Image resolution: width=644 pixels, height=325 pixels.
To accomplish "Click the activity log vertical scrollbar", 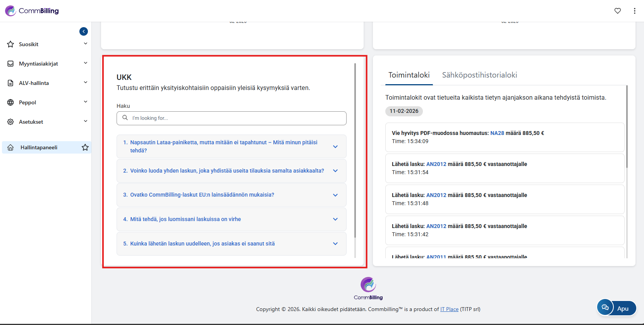I will (627, 128).
